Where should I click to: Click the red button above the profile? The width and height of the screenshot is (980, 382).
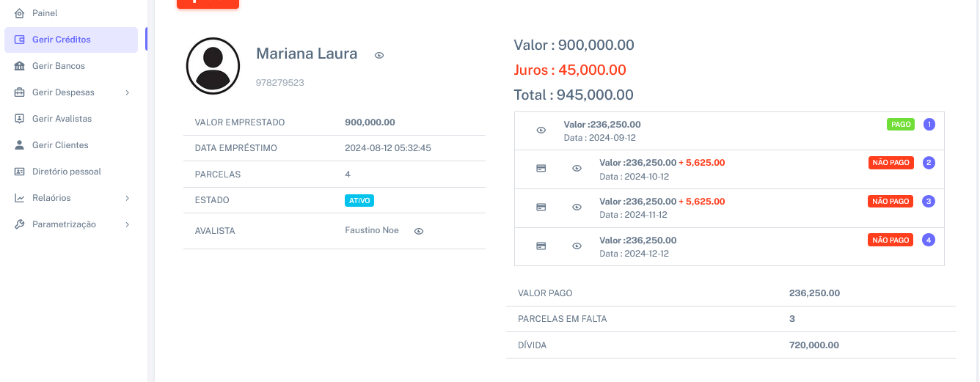coord(208,3)
